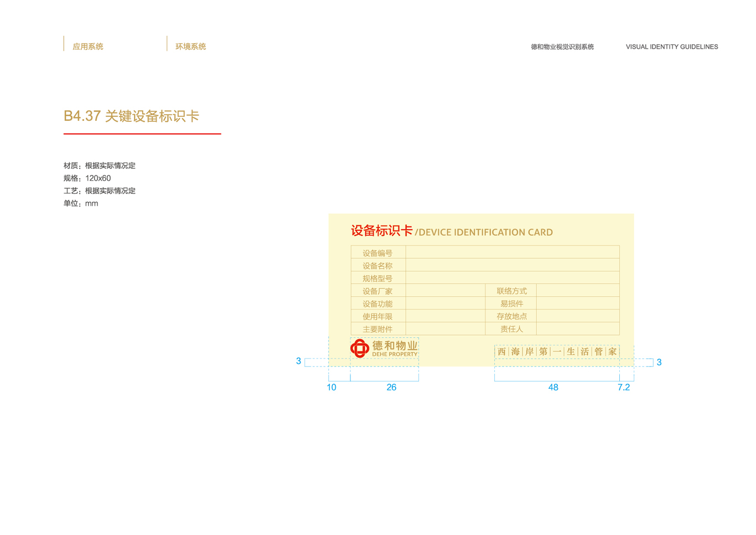This screenshot has height=535, width=756.
Task: Click the empty field beside 设备名称
Action: point(512,265)
